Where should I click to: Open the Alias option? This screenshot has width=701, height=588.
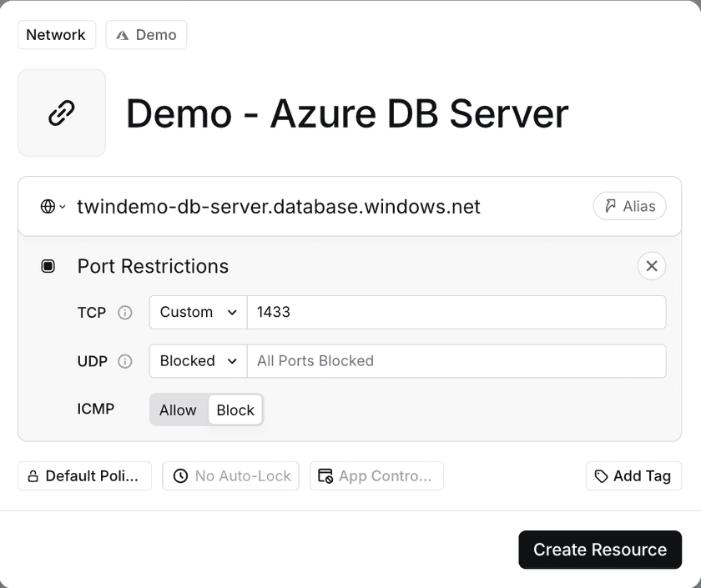tap(629, 206)
